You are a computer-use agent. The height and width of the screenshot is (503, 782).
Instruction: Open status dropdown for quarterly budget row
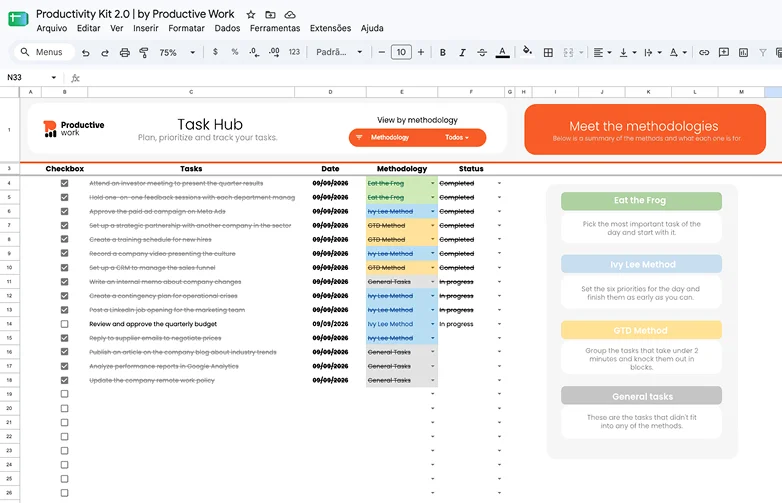pyautogui.click(x=499, y=324)
